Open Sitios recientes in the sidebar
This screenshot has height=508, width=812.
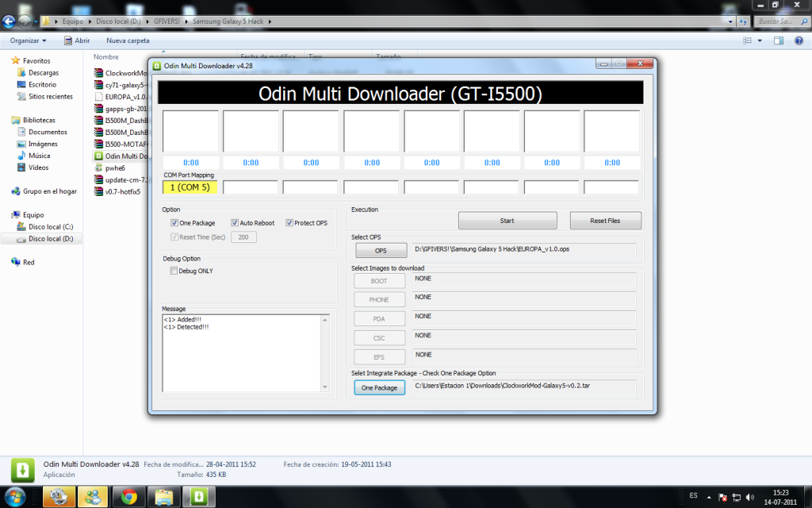pyautogui.click(x=51, y=96)
